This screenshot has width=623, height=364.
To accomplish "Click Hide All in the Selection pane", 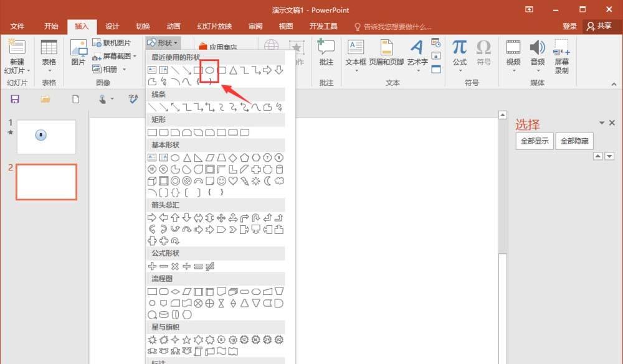I will pyautogui.click(x=574, y=141).
